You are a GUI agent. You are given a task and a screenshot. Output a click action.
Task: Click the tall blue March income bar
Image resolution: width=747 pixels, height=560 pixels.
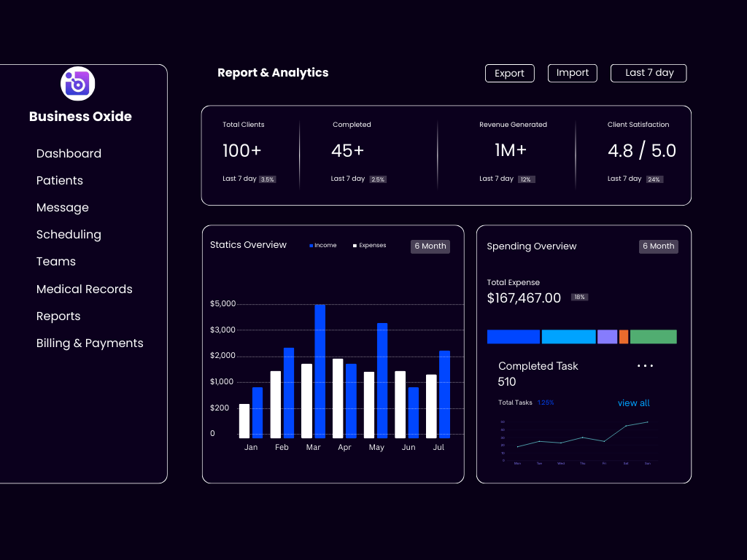click(320, 370)
